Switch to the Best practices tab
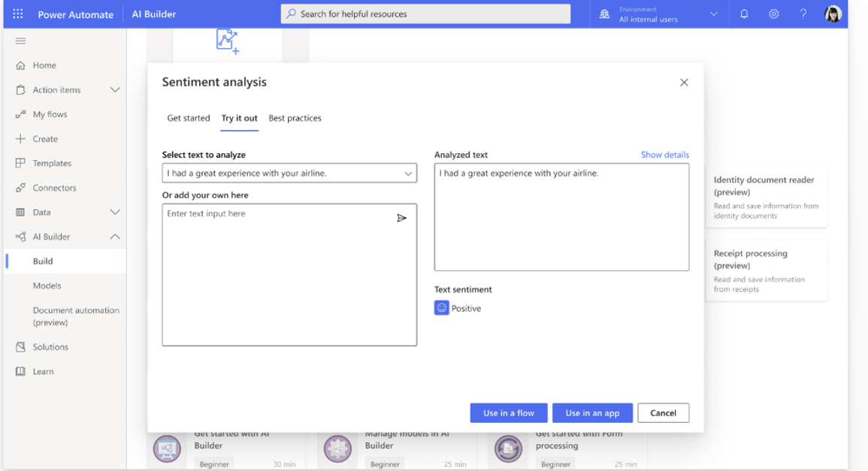Image resolution: width=868 pixels, height=471 pixels. point(295,118)
